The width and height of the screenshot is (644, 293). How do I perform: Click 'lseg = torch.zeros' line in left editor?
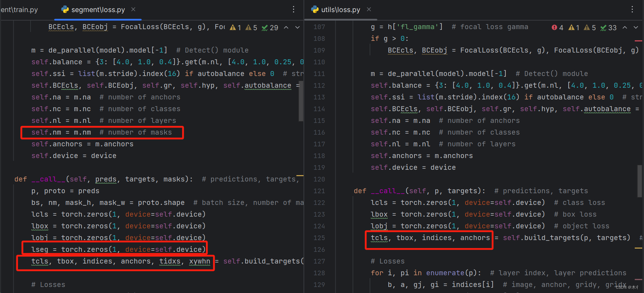point(118,250)
